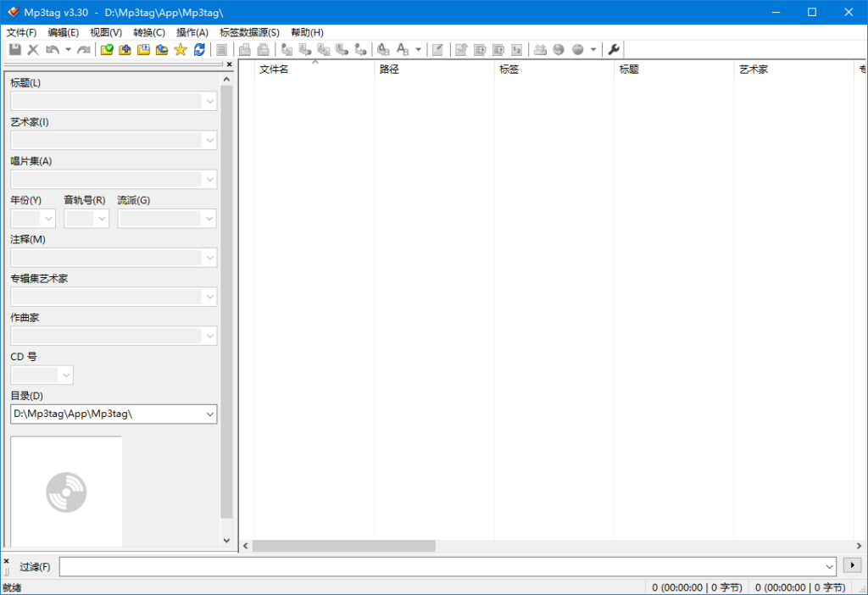Open the 作曲家 field dropdown
This screenshot has width=868, height=595.
(210, 336)
